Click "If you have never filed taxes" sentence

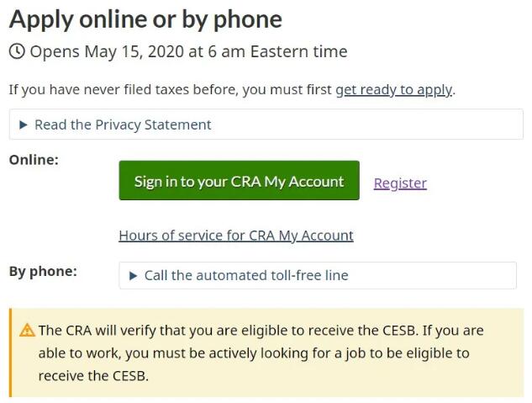point(168,89)
